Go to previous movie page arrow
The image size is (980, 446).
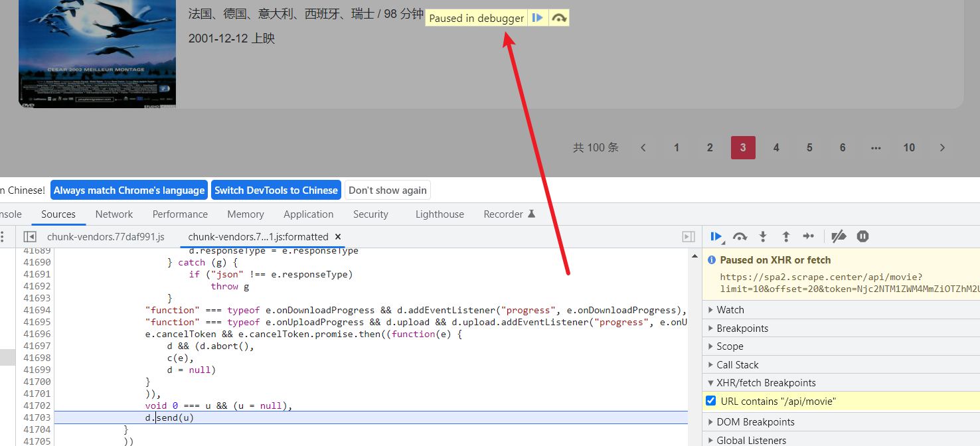pyautogui.click(x=643, y=147)
